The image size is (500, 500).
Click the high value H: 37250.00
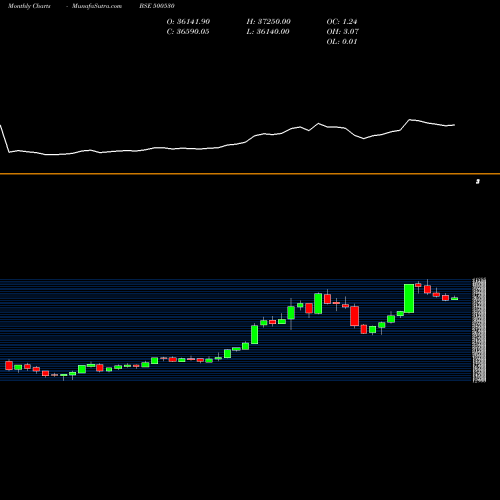point(269,22)
